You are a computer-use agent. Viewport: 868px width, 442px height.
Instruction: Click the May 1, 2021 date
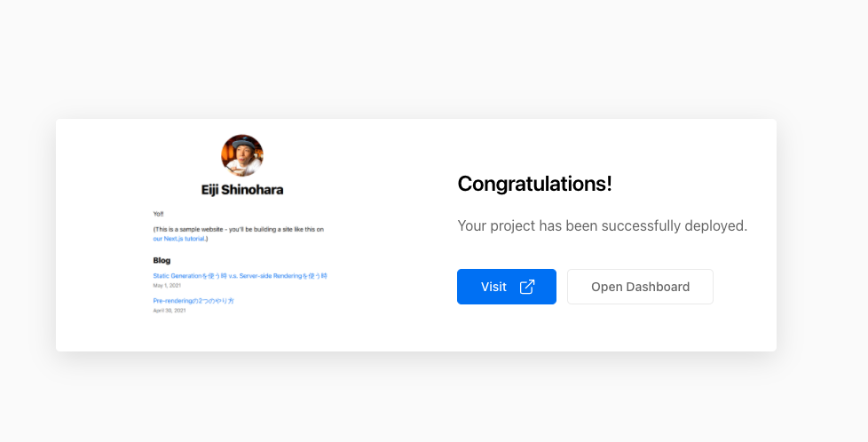(x=167, y=286)
